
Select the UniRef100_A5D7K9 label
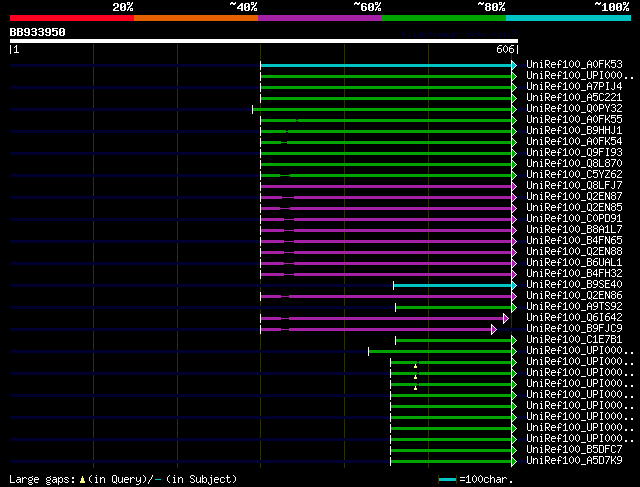click(574, 461)
